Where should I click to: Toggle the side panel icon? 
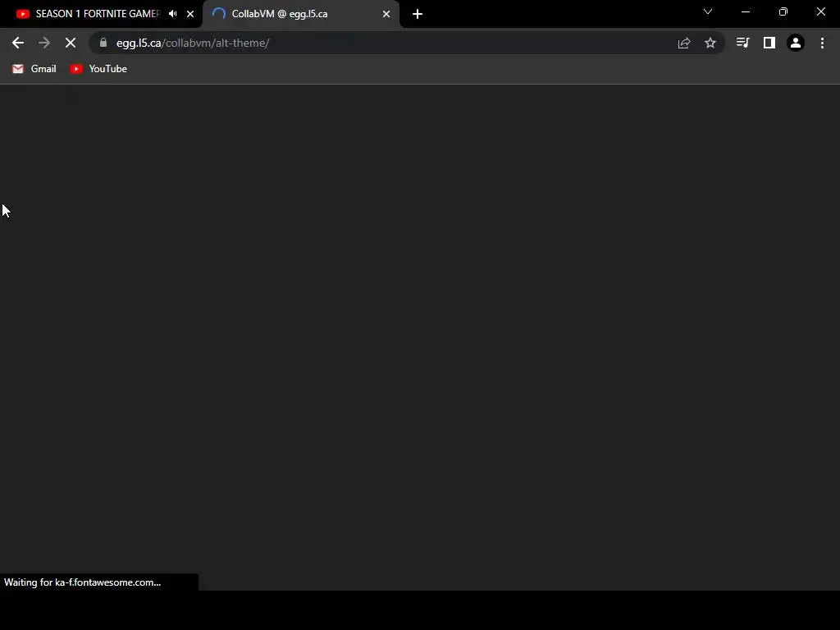click(x=769, y=43)
